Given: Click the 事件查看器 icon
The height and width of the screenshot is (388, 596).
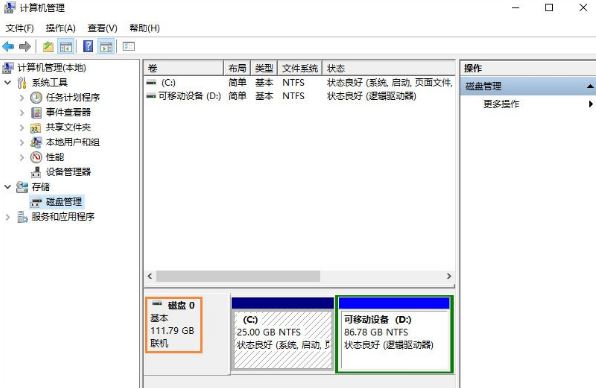Looking at the screenshot, I should coord(36,112).
